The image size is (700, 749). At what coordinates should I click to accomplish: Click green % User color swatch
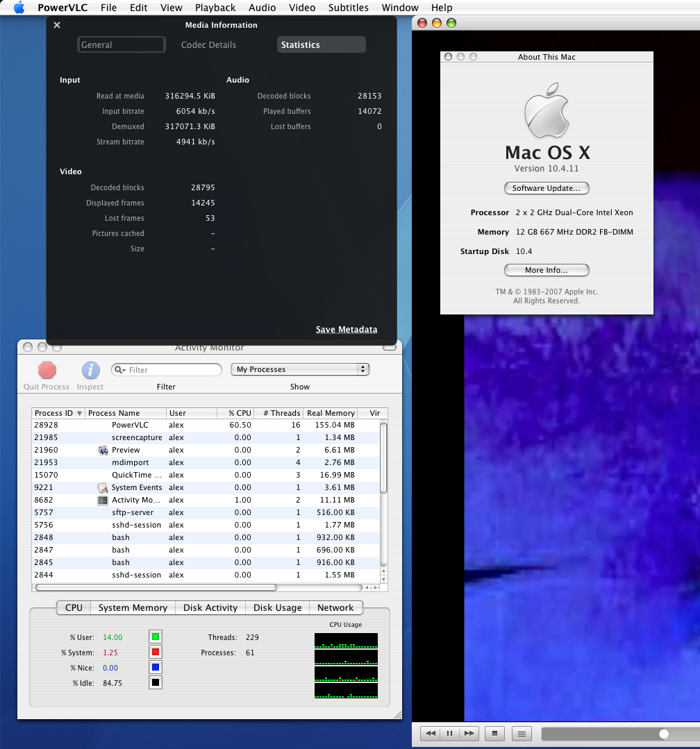[156, 637]
